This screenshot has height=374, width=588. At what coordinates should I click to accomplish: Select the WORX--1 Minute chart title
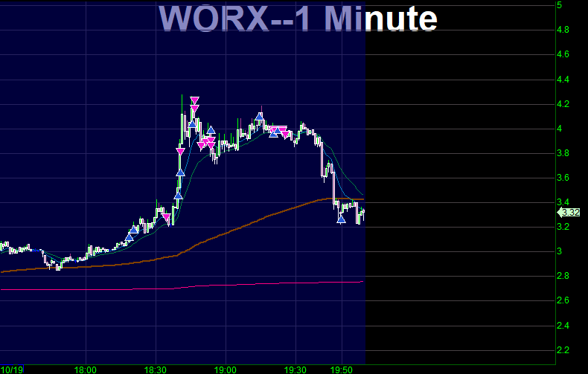pos(298,19)
